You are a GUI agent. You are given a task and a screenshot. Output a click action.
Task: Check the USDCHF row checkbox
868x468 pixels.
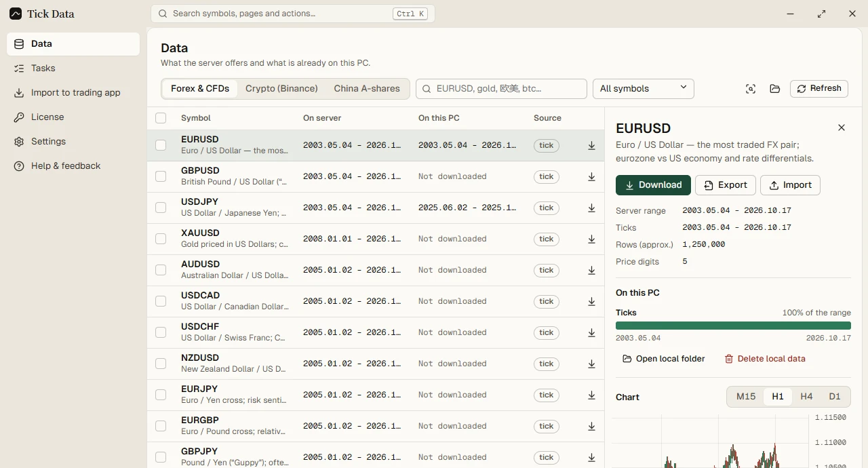click(161, 332)
